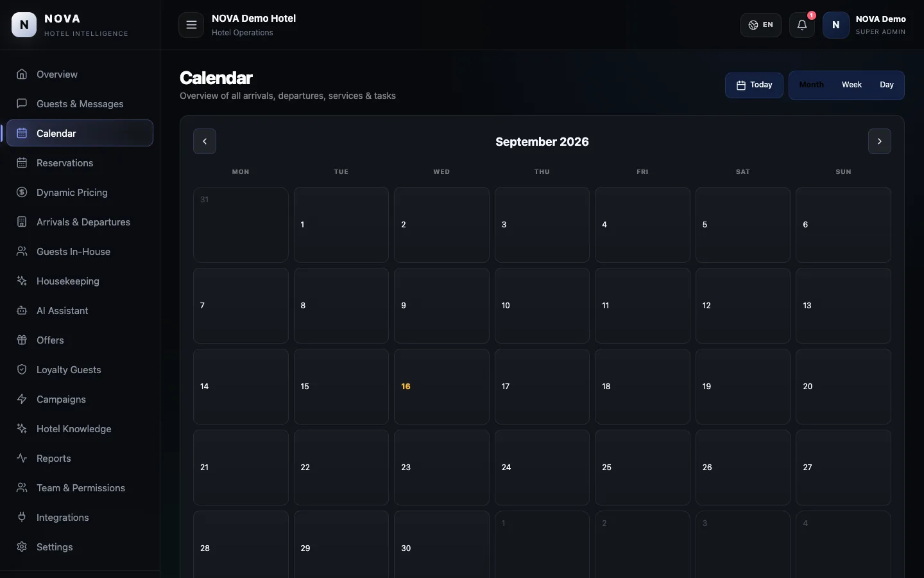Switch to Day view
924x578 pixels.
click(887, 85)
